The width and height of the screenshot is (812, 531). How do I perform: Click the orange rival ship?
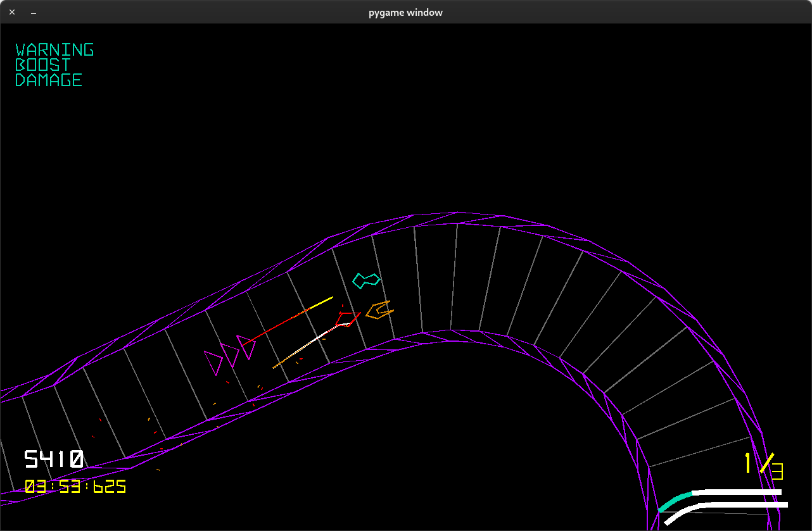point(379,310)
